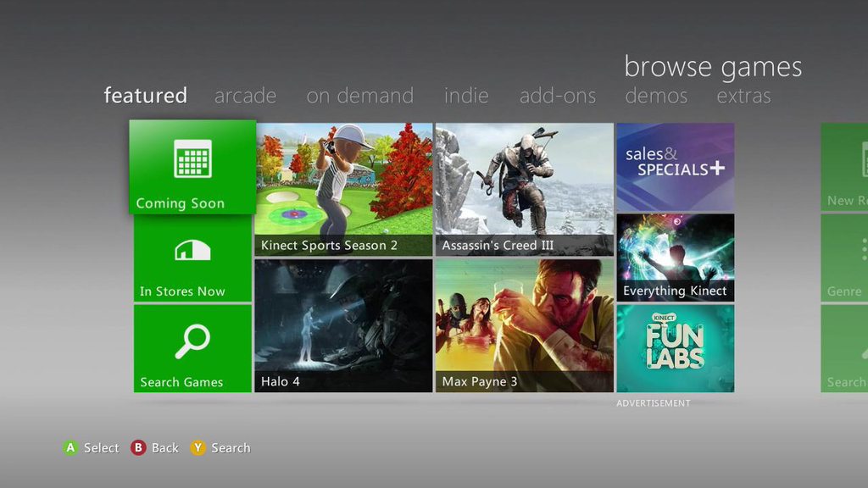Open the Coming Soon calendar tile
The width and height of the screenshot is (868, 488).
(192, 167)
